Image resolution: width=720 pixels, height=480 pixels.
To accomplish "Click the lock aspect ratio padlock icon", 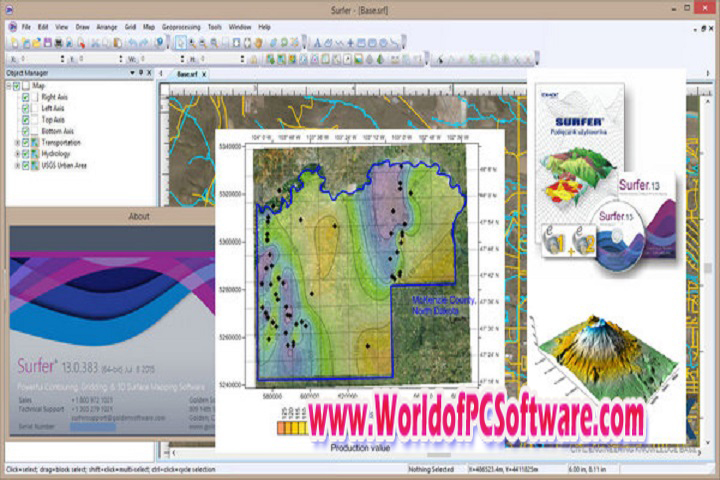I will pos(253,59).
